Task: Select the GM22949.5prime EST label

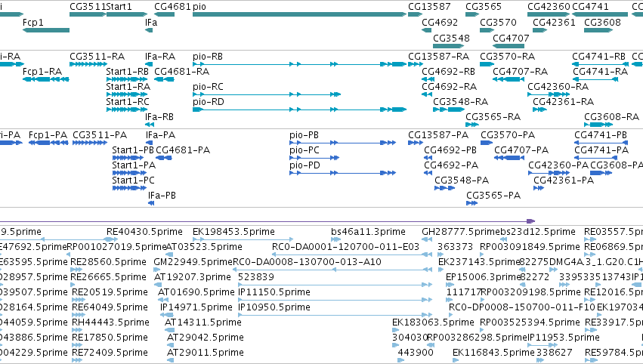Action: 193,262
